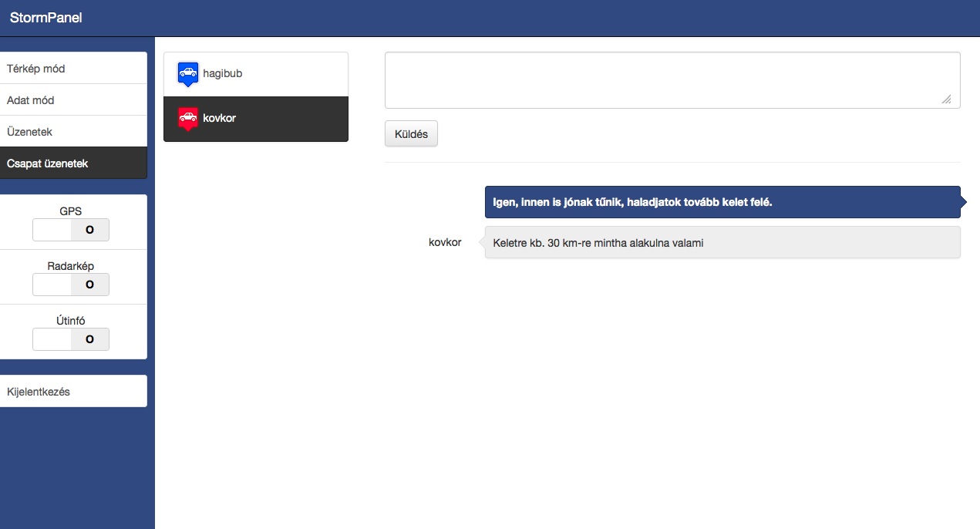Select Csapat üzenetek menu item
Screen dimensions: 980x529
72,163
